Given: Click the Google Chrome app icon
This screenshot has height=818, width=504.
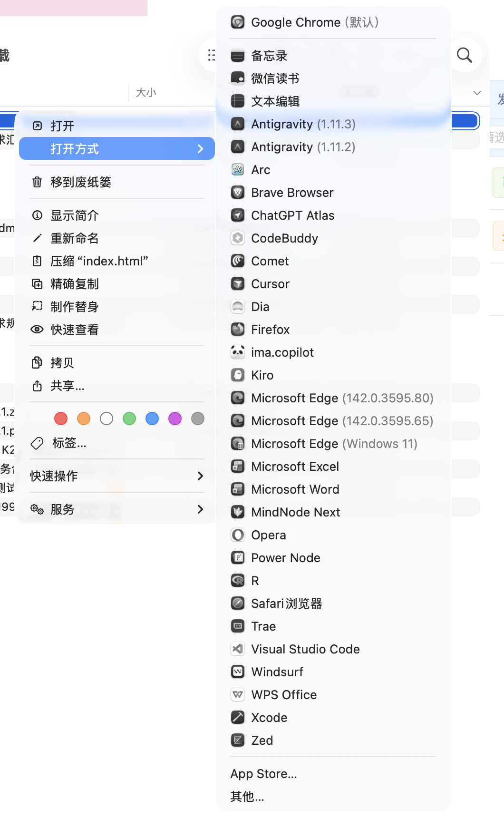Looking at the screenshot, I should pyautogui.click(x=238, y=22).
